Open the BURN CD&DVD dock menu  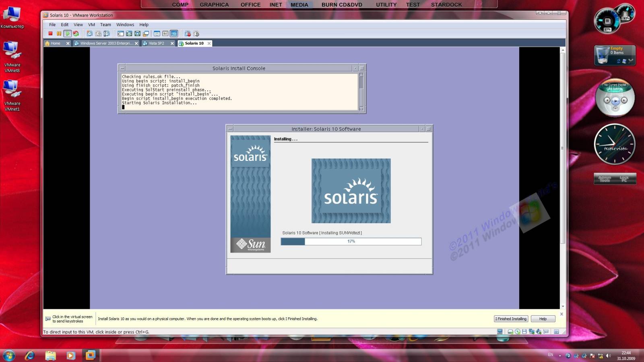342,5
